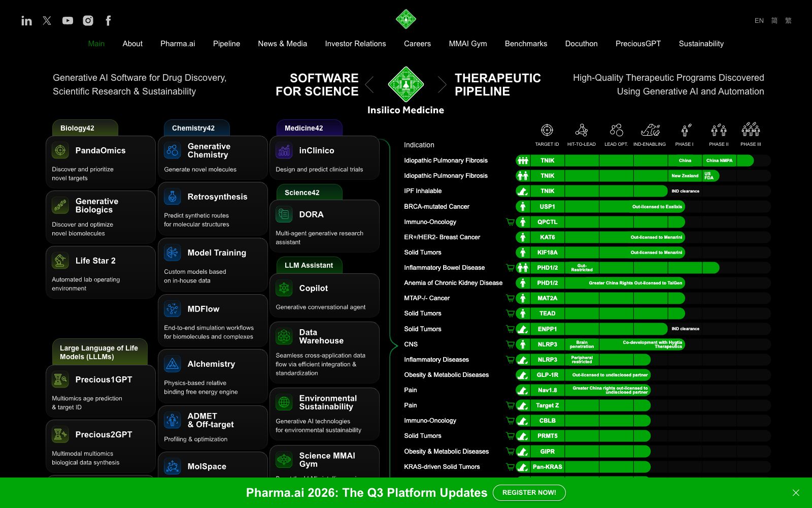812x508 pixels.
Task: Open the Careers menu item
Action: point(417,44)
